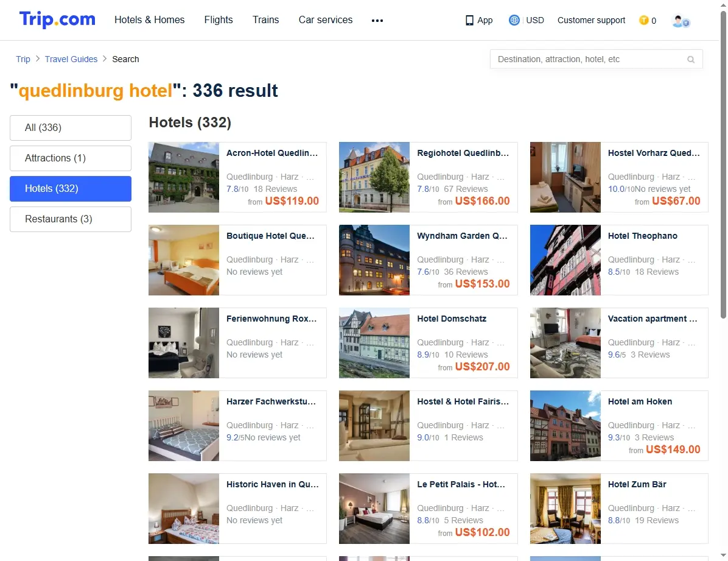Open Hotel am Hoken photo
728x561 pixels.
(565, 426)
